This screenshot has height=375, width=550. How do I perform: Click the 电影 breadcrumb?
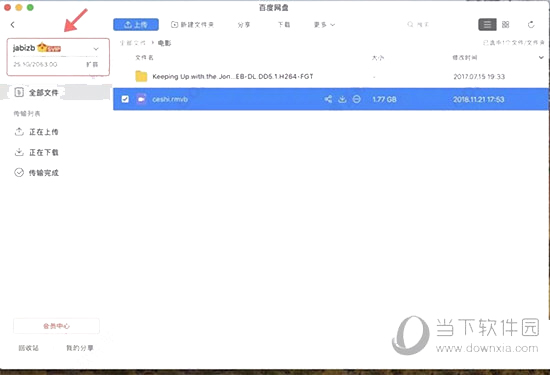tap(164, 43)
